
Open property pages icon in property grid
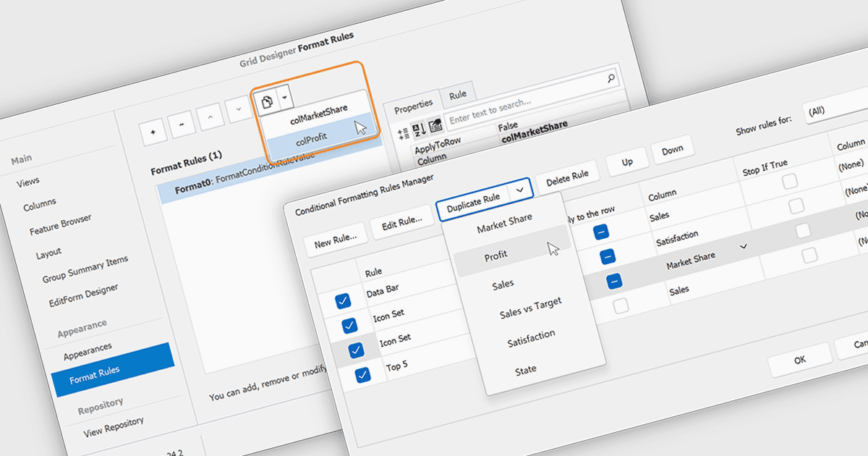(435, 126)
